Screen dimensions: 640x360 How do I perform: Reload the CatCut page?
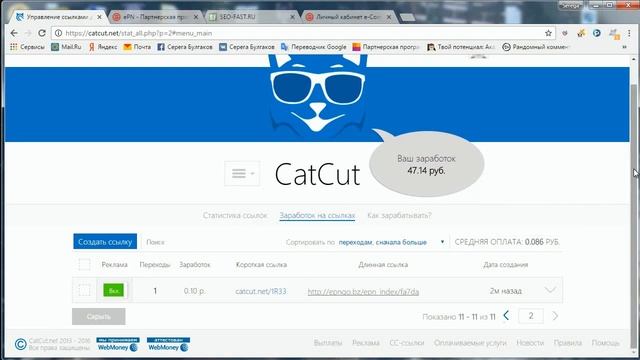[x=42, y=33]
